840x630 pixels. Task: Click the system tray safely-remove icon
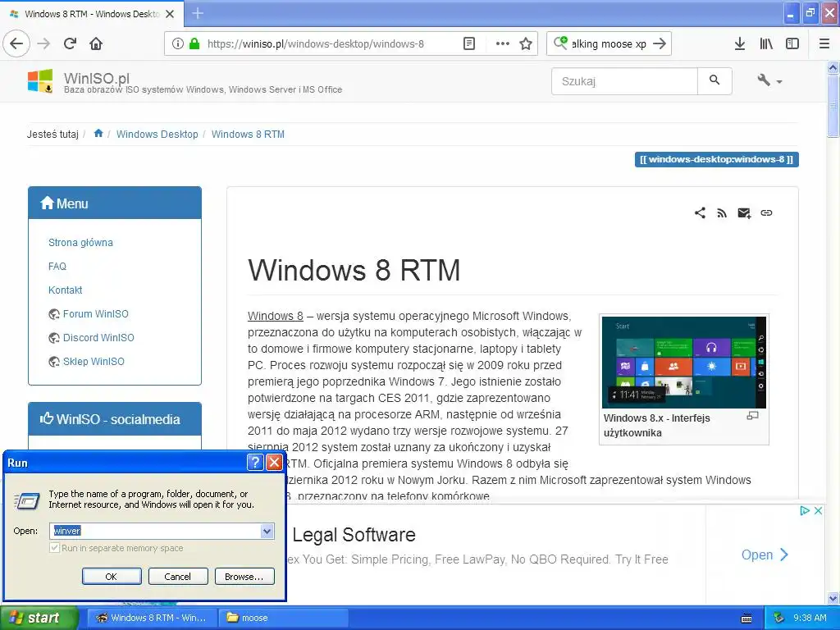pyautogui.click(x=779, y=618)
